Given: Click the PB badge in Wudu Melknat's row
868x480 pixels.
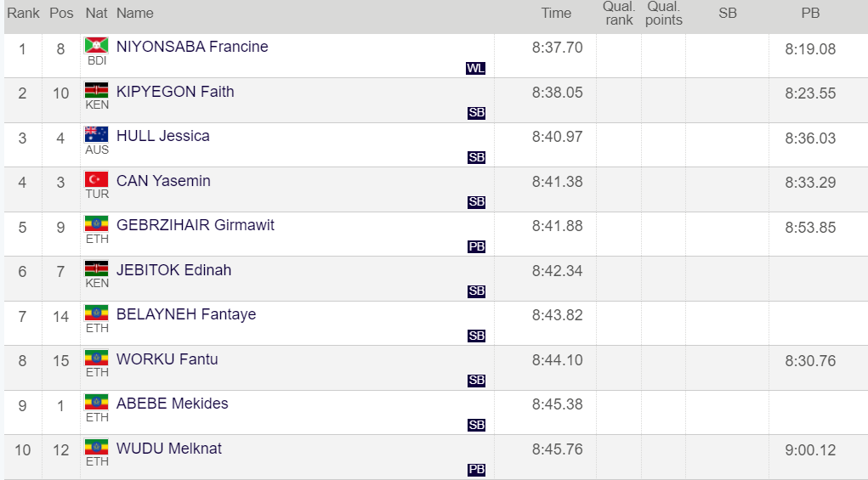Looking at the screenshot, I should (x=476, y=470).
